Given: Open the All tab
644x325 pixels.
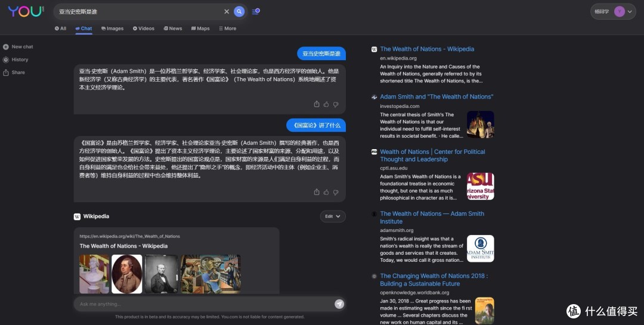Looking at the screenshot, I should point(60,29).
